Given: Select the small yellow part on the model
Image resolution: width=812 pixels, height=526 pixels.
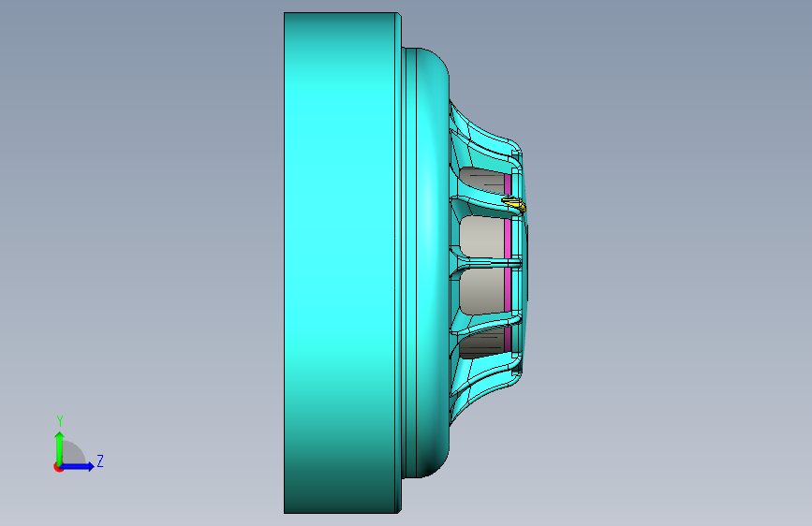Looking at the screenshot, I should [x=514, y=204].
